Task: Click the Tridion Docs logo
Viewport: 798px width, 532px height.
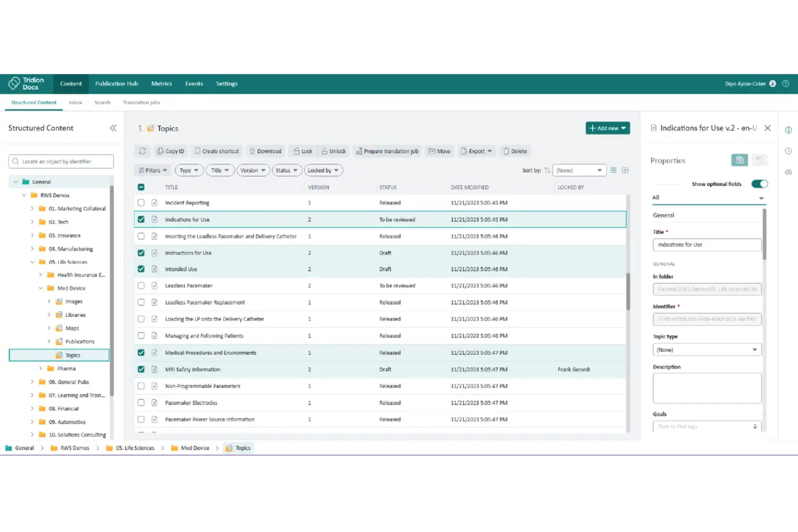Action: pos(26,84)
